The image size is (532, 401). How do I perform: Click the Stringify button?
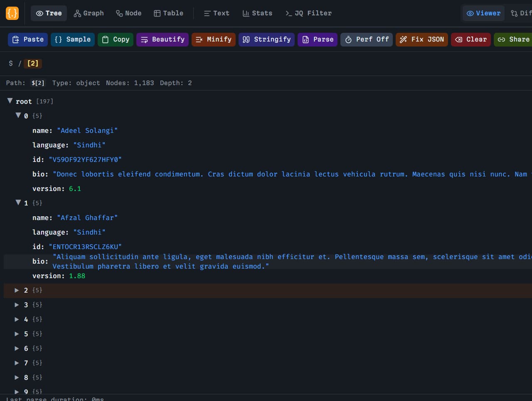coord(267,39)
